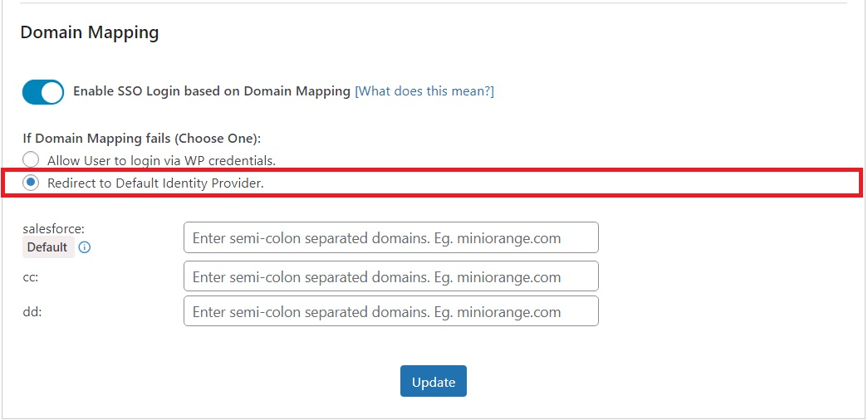The image size is (868, 420).
Task: Click the 'cc:' provider label
Action: (x=31, y=277)
